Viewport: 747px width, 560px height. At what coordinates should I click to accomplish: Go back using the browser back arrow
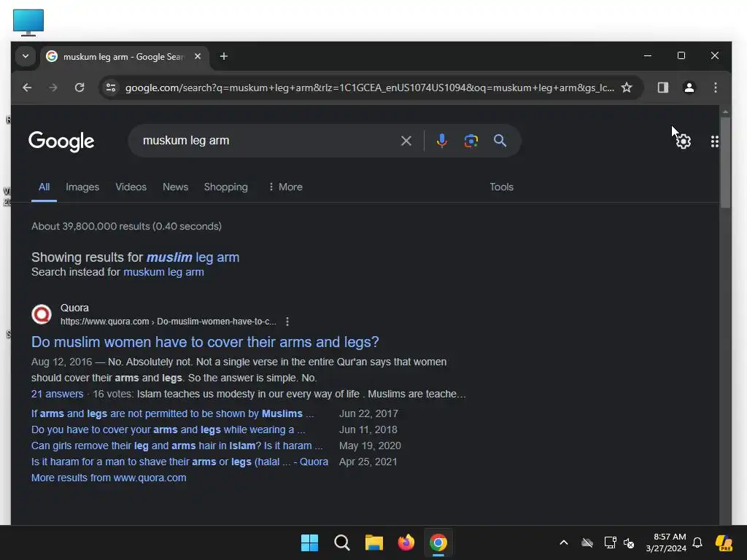(x=27, y=87)
